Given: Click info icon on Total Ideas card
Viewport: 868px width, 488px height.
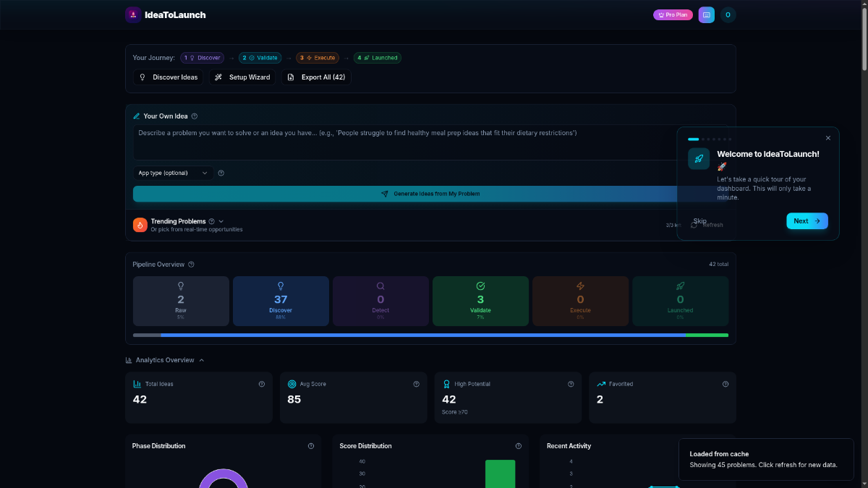Looking at the screenshot, I should pyautogui.click(x=262, y=385).
